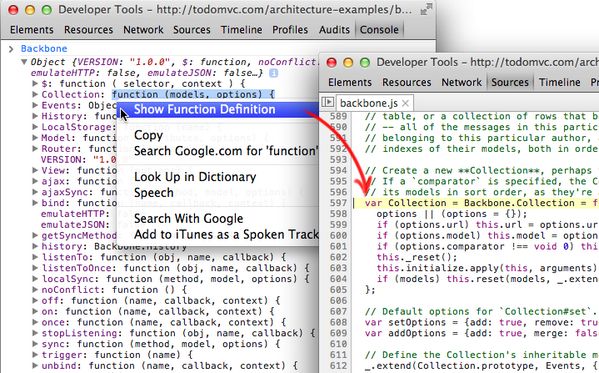This screenshot has width=599, height=373.
Task: Close the backbone.js file tab
Action: click(405, 103)
